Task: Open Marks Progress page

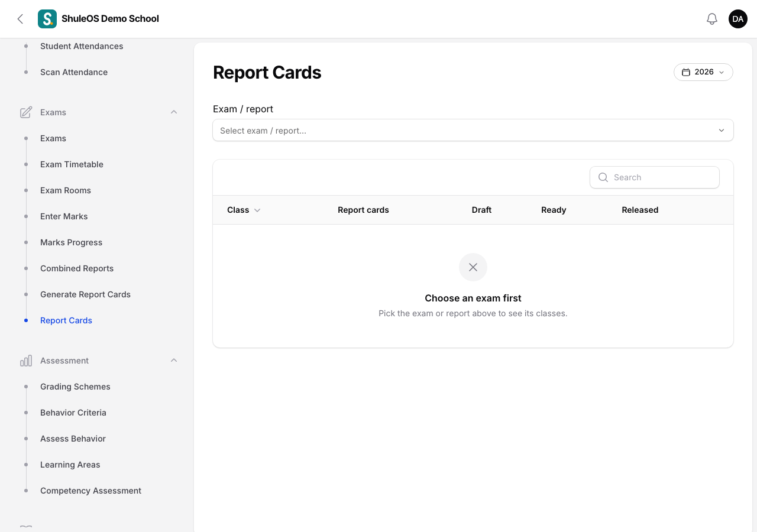Action: coord(71,242)
